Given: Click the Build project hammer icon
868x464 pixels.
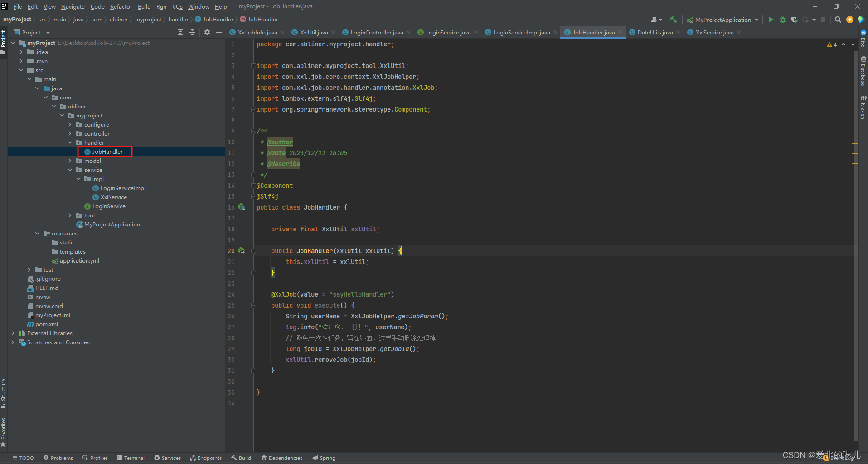Looking at the screenshot, I should (x=673, y=20).
